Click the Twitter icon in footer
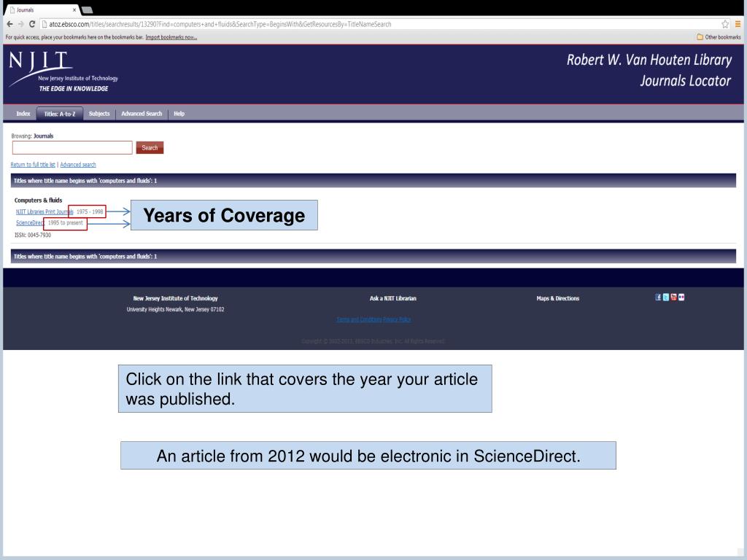The height and width of the screenshot is (560, 747). pyautogui.click(x=665, y=297)
